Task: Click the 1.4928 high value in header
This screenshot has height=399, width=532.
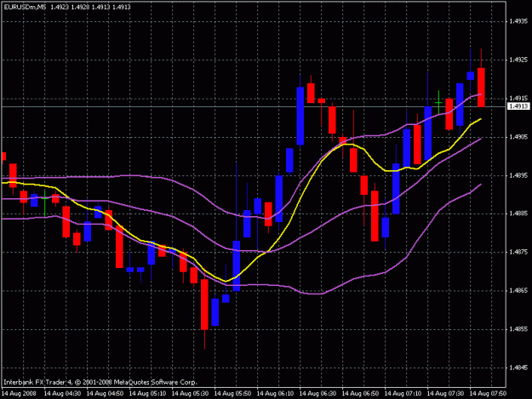Action: coord(80,7)
